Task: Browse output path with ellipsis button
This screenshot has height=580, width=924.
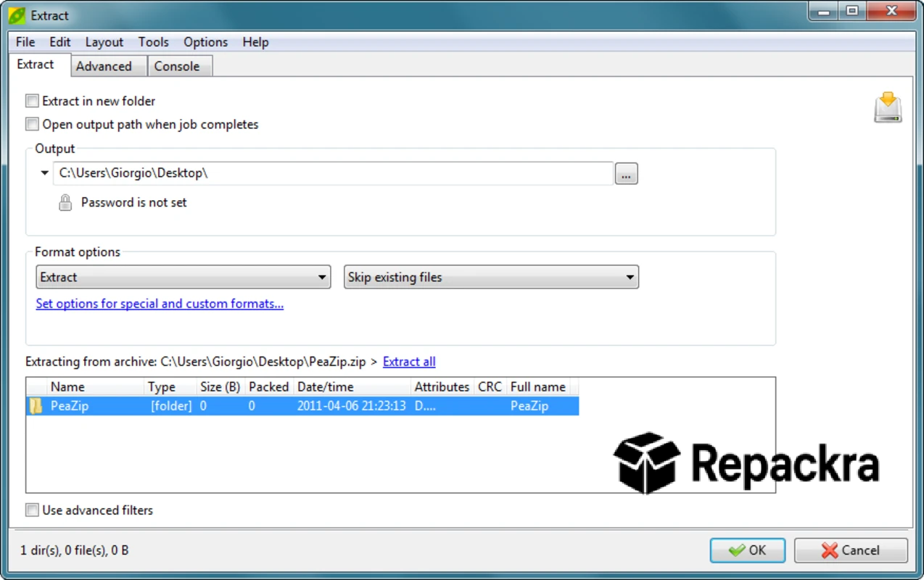Action: (627, 174)
